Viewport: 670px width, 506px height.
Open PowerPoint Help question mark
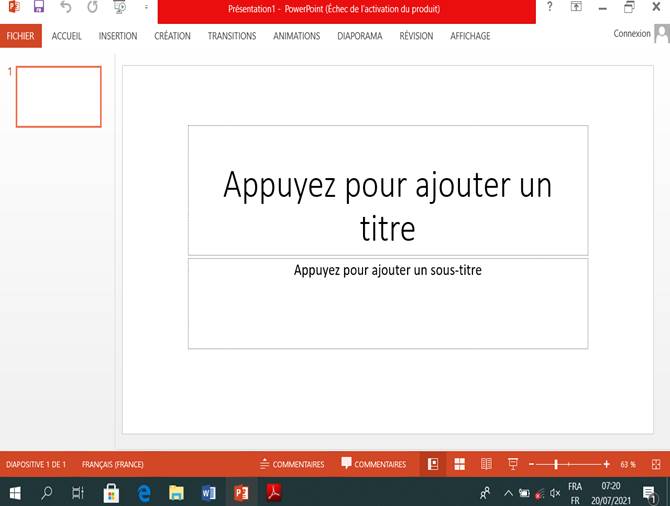pyautogui.click(x=549, y=7)
